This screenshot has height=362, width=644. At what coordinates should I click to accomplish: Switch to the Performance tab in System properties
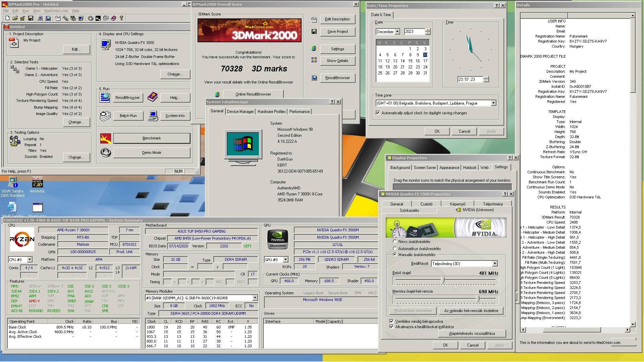(x=300, y=112)
